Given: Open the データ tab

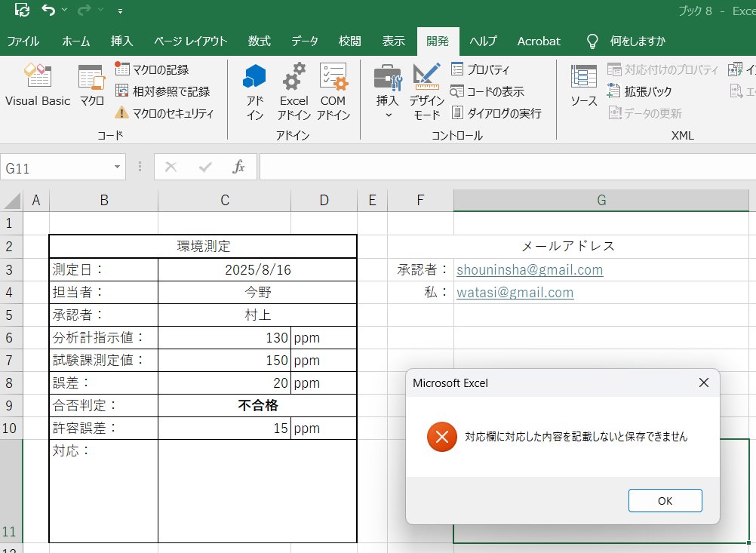Looking at the screenshot, I should 305,41.
